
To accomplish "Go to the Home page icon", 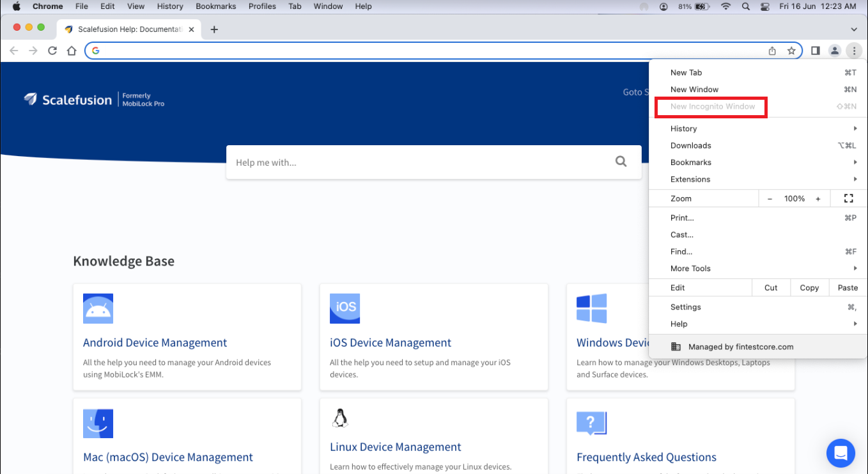I will point(72,51).
